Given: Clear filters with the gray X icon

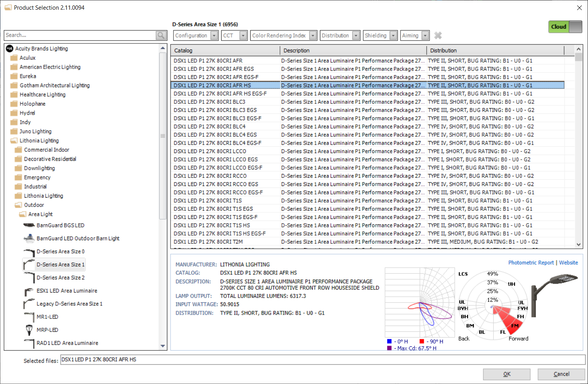Looking at the screenshot, I should [x=438, y=35].
